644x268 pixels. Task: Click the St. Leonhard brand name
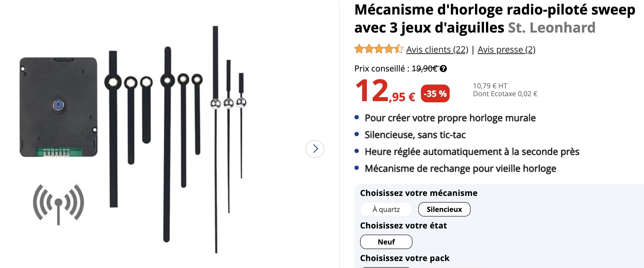pos(552,28)
